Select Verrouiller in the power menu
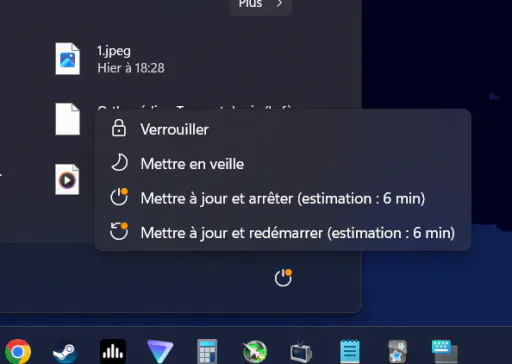The width and height of the screenshot is (512, 364). coord(283,129)
